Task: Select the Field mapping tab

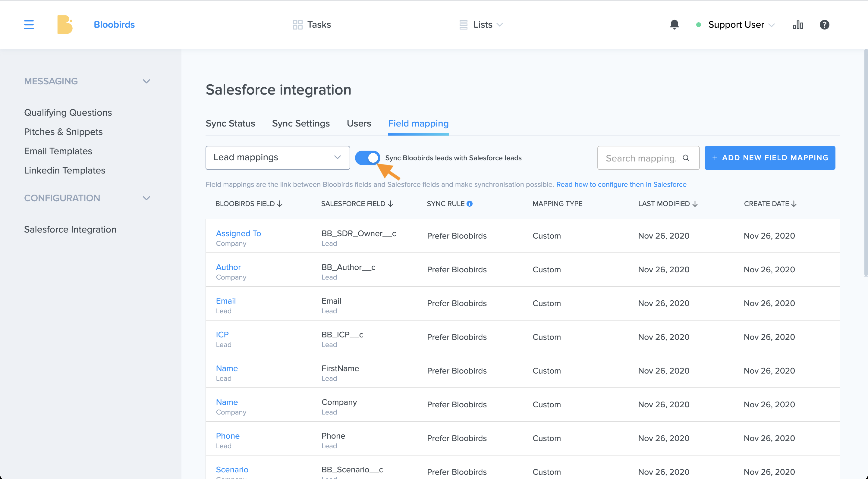Action: tap(418, 123)
